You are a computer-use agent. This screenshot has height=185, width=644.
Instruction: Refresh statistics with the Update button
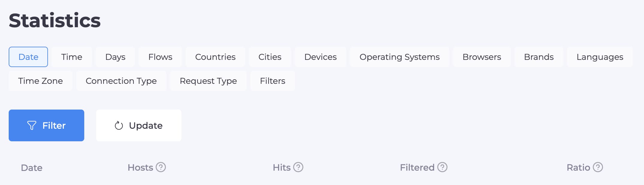point(139,125)
